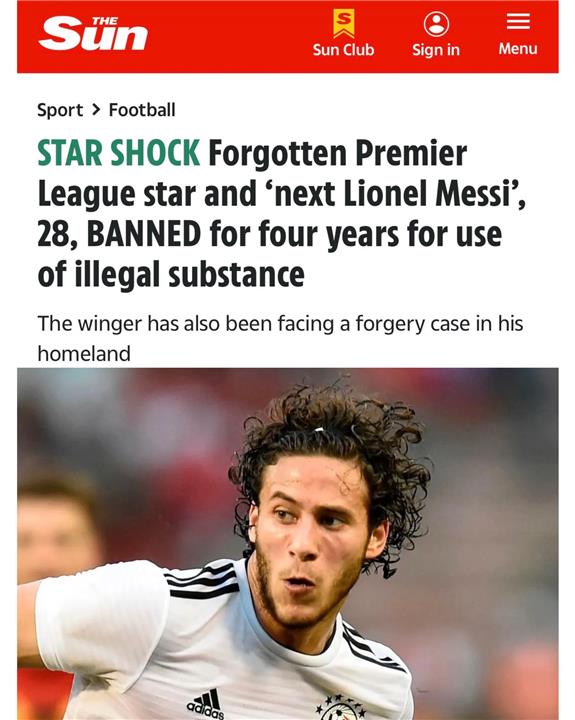
Task: Select the forgery case subheading text
Action: click(x=280, y=338)
